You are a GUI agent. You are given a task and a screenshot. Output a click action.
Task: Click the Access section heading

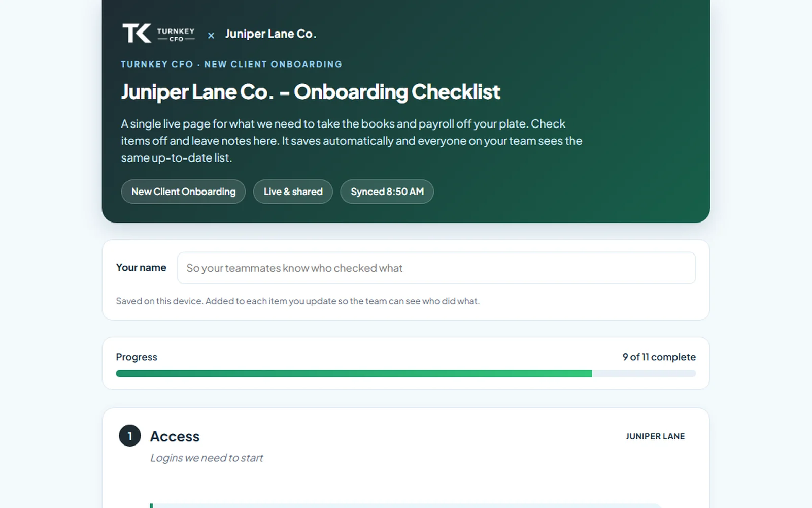[175, 436]
